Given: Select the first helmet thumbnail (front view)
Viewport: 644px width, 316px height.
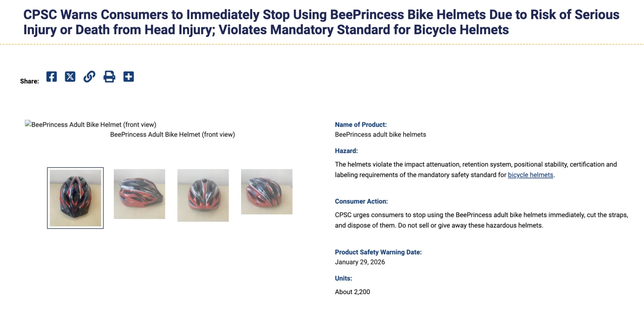Looking at the screenshot, I should pyautogui.click(x=75, y=198).
